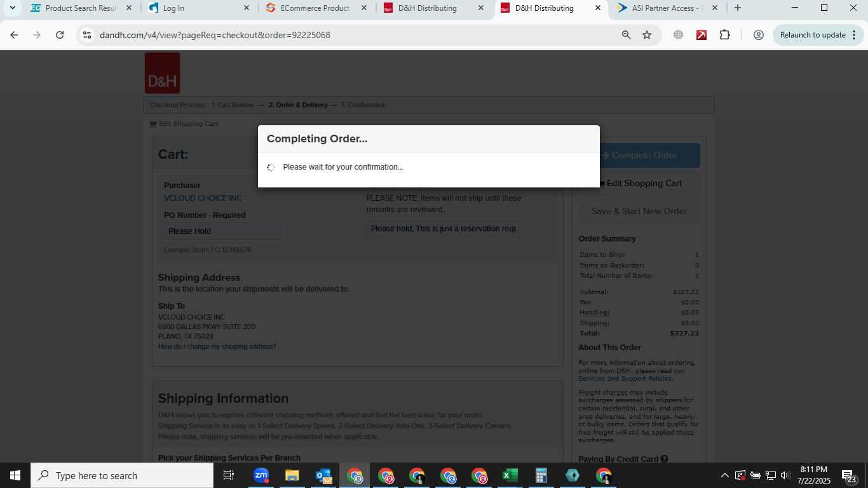Click the 1. Cart Review step

232,105
